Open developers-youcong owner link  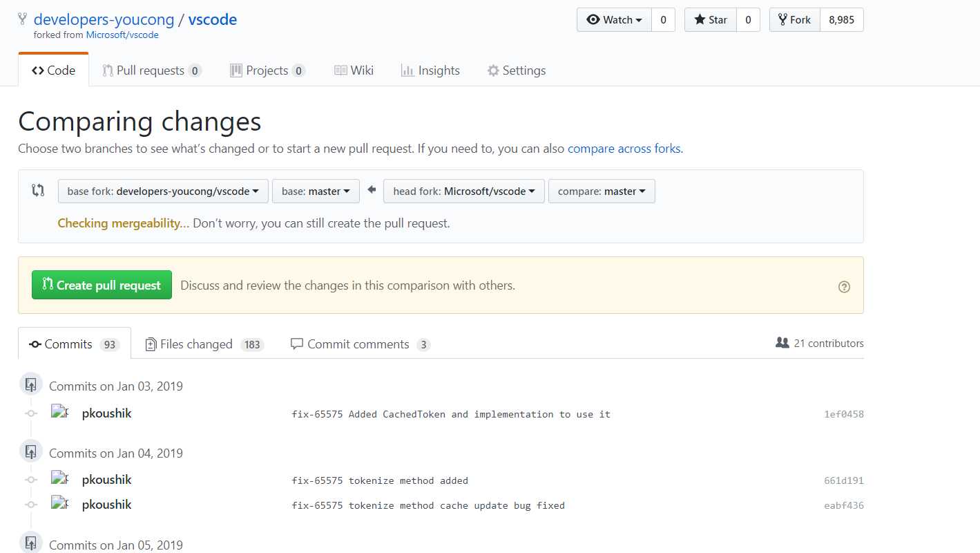(x=104, y=19)
